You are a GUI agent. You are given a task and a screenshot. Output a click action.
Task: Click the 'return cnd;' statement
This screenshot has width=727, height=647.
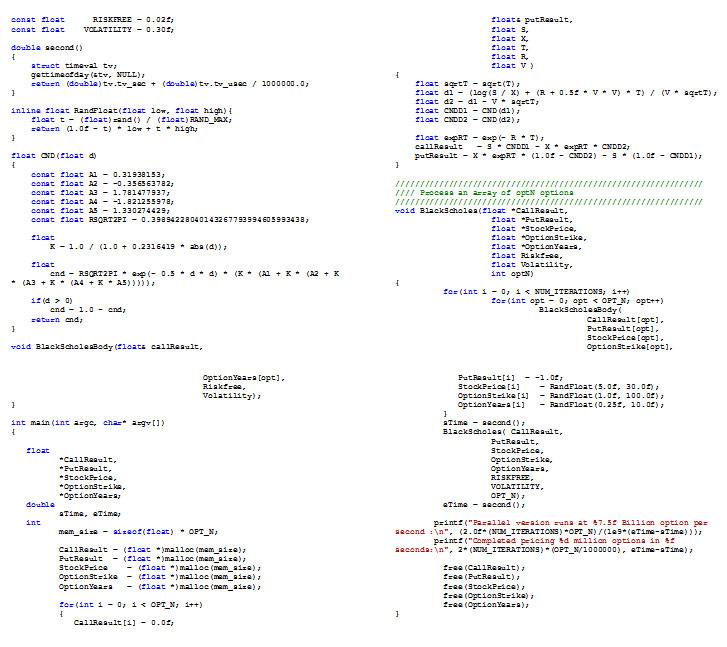pos(58,318)
